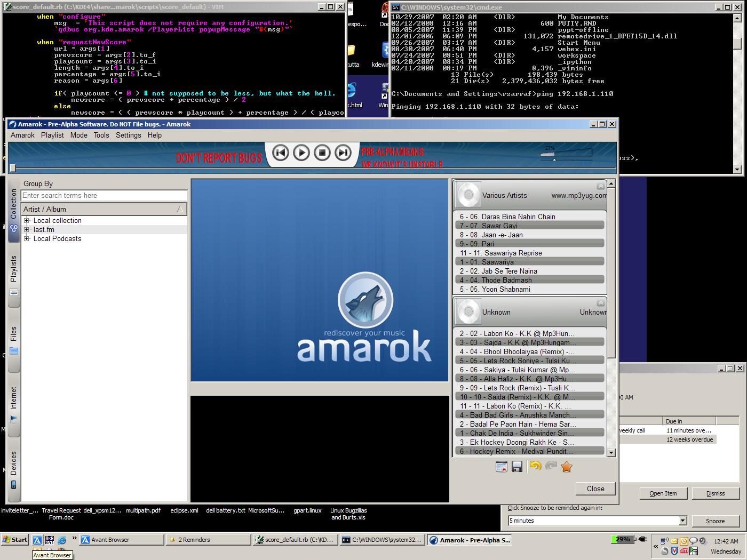Click the Close button in Amarok window
This screenshot has height=560, width=747.
(595, 489)
